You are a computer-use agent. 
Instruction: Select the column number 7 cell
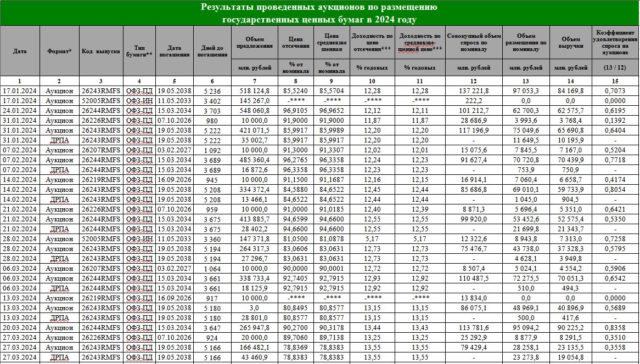(255, 81)
